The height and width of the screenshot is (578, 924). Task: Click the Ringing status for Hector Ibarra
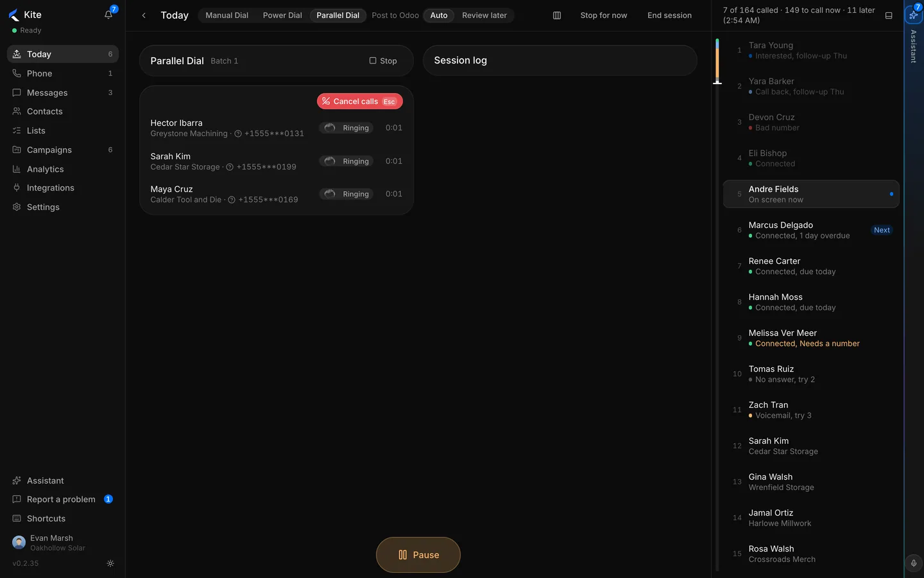point(346,128)
